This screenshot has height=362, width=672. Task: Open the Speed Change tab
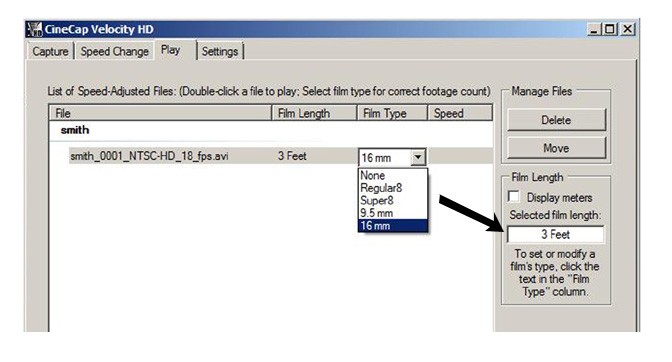click(114, 51)
